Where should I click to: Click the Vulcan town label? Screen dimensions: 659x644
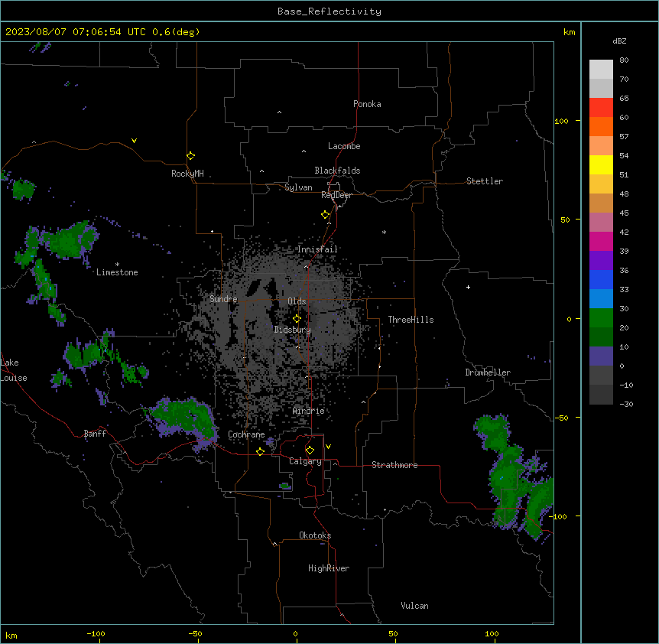coord(414,606)
